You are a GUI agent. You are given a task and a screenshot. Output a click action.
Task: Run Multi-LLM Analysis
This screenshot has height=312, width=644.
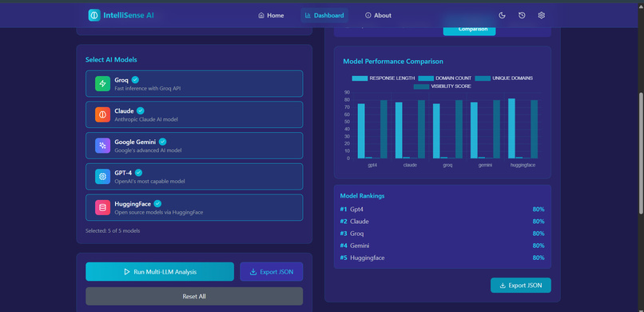click(160, 272)
